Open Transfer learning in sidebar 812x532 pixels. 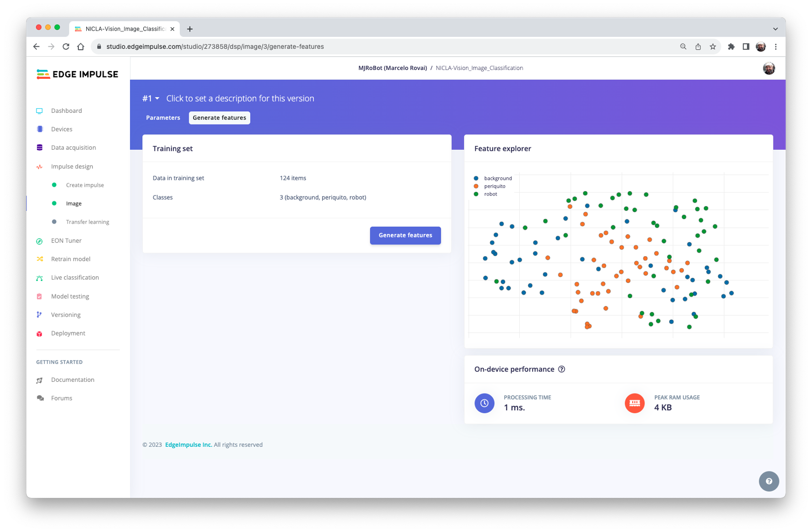tap(87, 222)
